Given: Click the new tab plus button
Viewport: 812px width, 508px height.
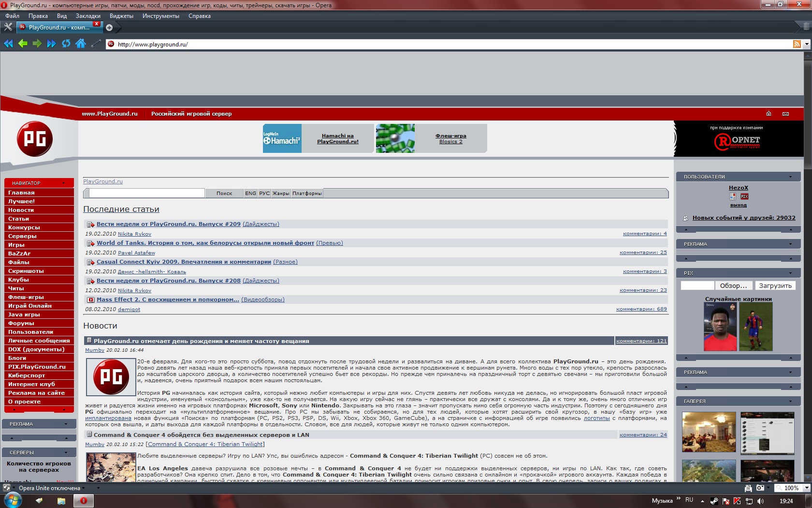Looking at the screenshot, I should pos(109,28).
